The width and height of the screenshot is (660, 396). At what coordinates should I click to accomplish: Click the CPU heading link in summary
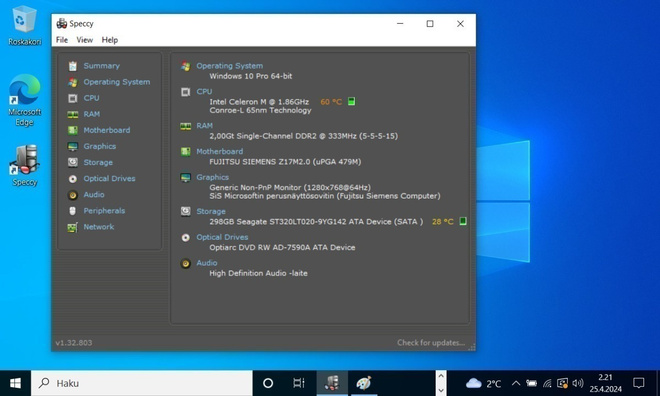point(204,92)
